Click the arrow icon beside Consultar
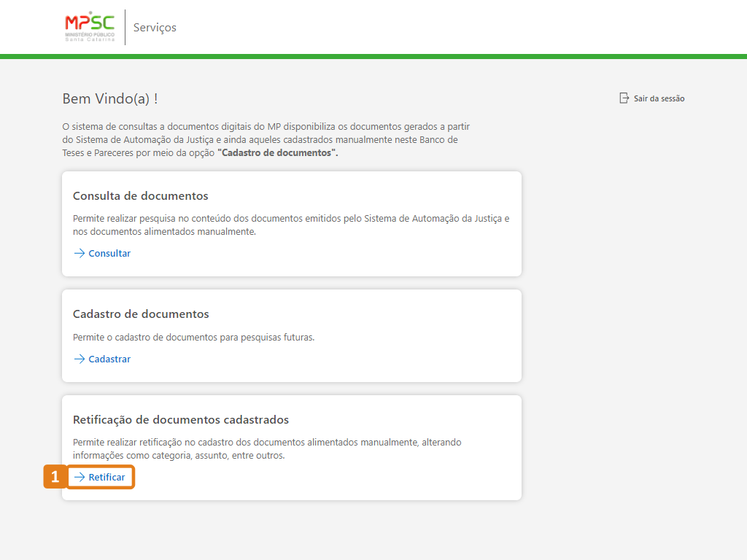Screen dimensions: 747x560 tap(80, 254)
